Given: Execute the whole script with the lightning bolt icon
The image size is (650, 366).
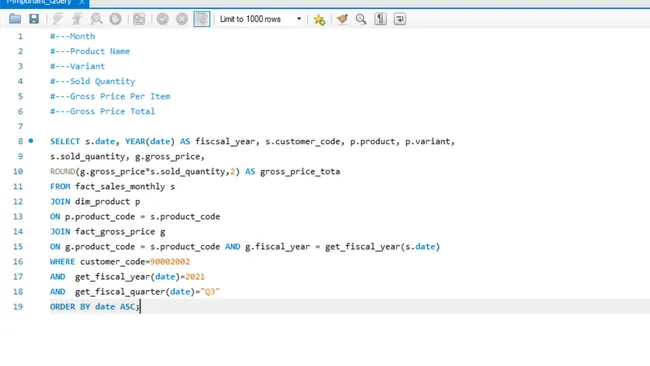Looking at the screenshot, I should [x=58, y=19].
